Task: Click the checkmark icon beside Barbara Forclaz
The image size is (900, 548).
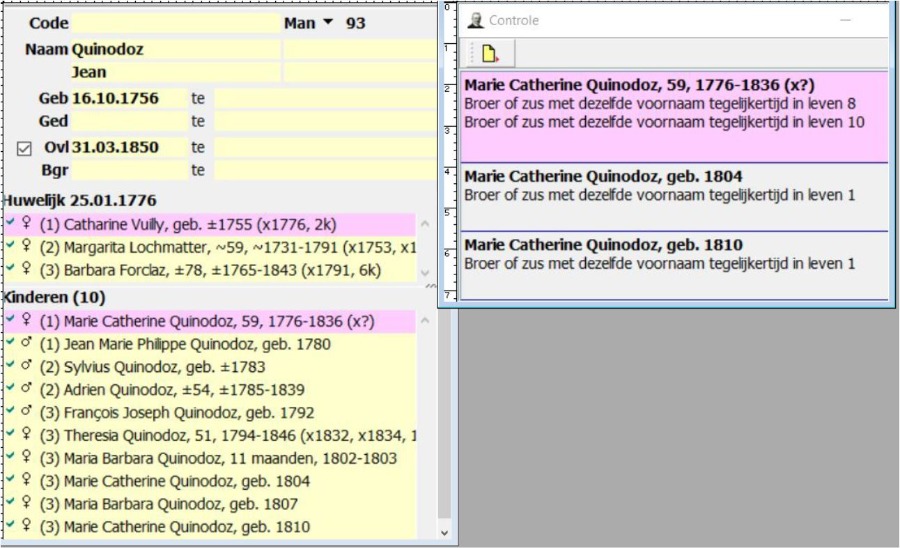Action: 10,270
